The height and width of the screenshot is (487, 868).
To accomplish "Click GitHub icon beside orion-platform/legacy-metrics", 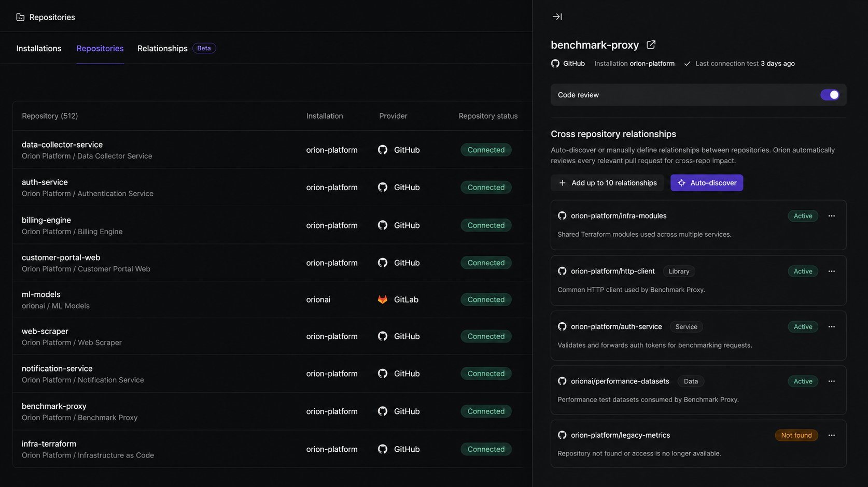I will click(x=562, y=435).
